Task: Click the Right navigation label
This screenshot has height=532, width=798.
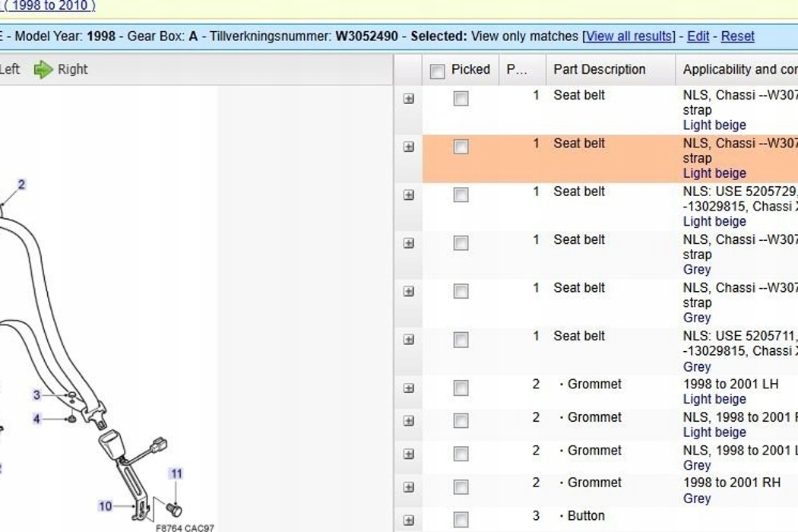Action: (73, 69)
